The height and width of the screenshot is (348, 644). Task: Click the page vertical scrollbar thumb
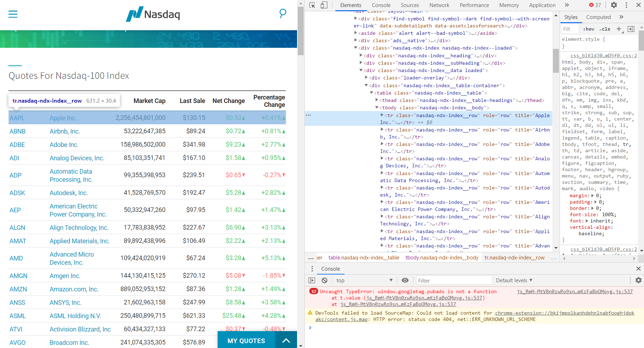coord(301,31)
